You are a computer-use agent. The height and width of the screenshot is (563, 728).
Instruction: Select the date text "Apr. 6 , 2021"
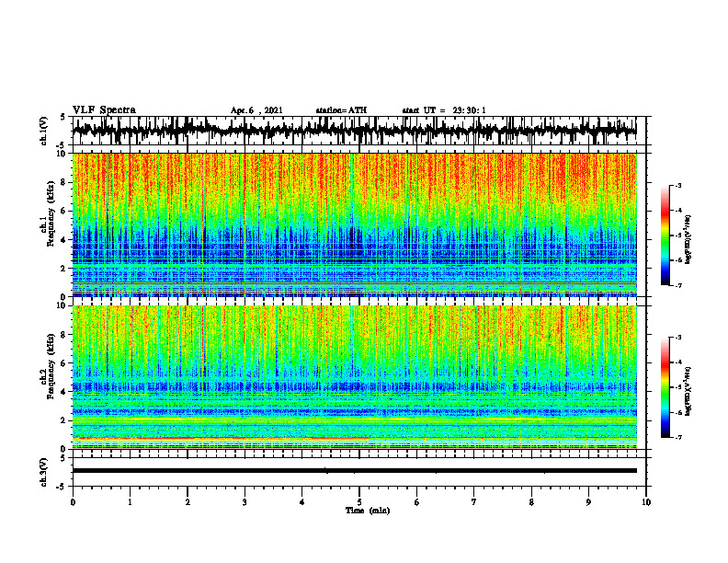coord(256,110)
